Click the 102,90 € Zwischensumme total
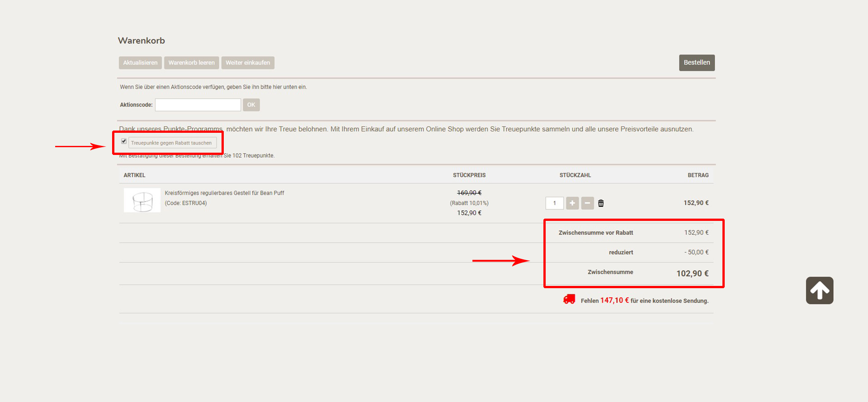This screenshot has height=402, width=868. pyautogui.click(x=692, y=273)
